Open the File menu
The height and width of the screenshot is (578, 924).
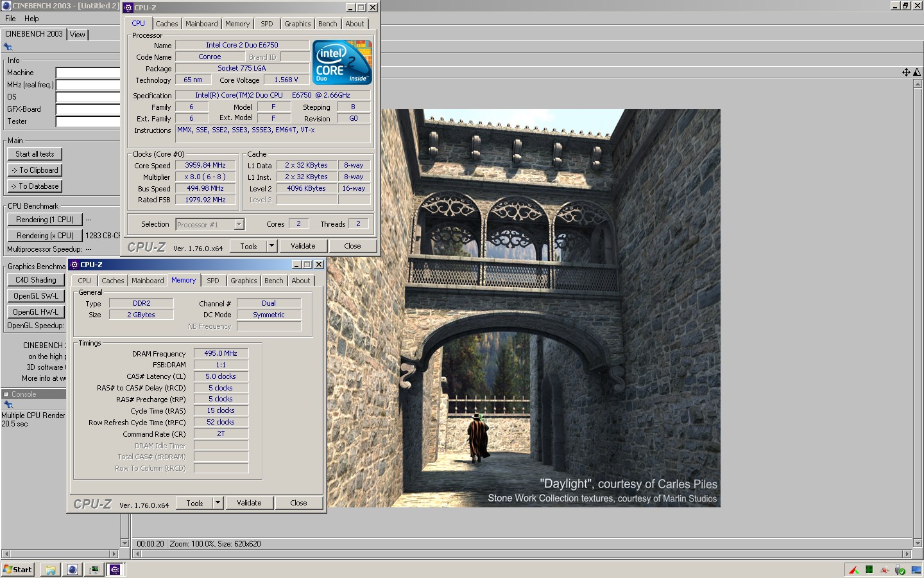click(10, 19)
